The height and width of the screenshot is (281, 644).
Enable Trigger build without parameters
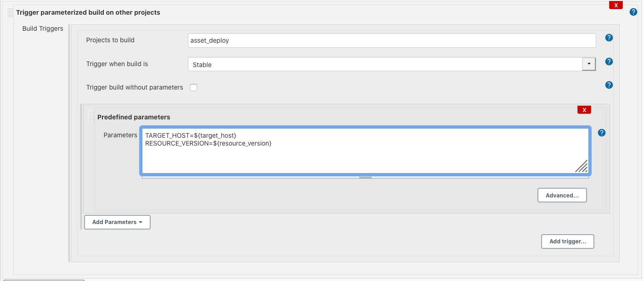193,87
